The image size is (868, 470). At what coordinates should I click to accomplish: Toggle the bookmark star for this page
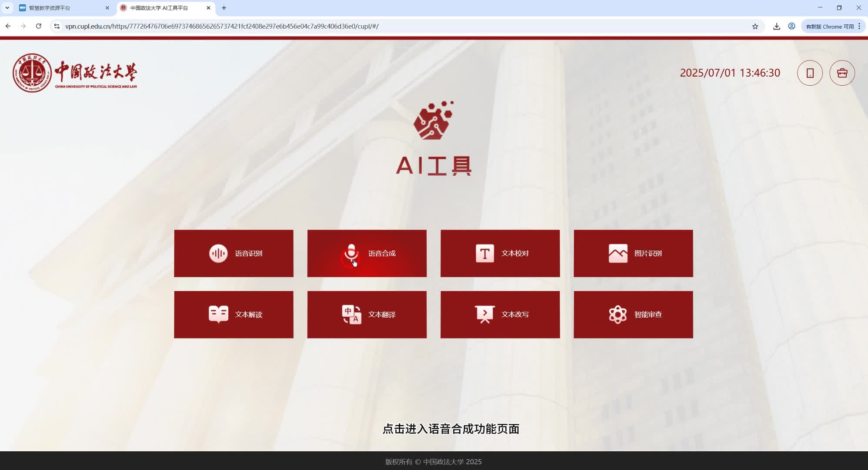[x=755, y=26]
